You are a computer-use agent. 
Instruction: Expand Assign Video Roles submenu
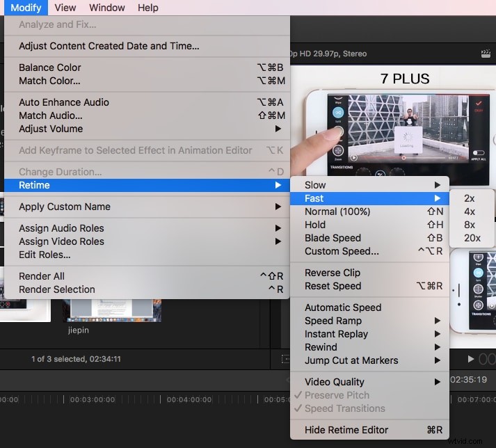pos(147,241)
